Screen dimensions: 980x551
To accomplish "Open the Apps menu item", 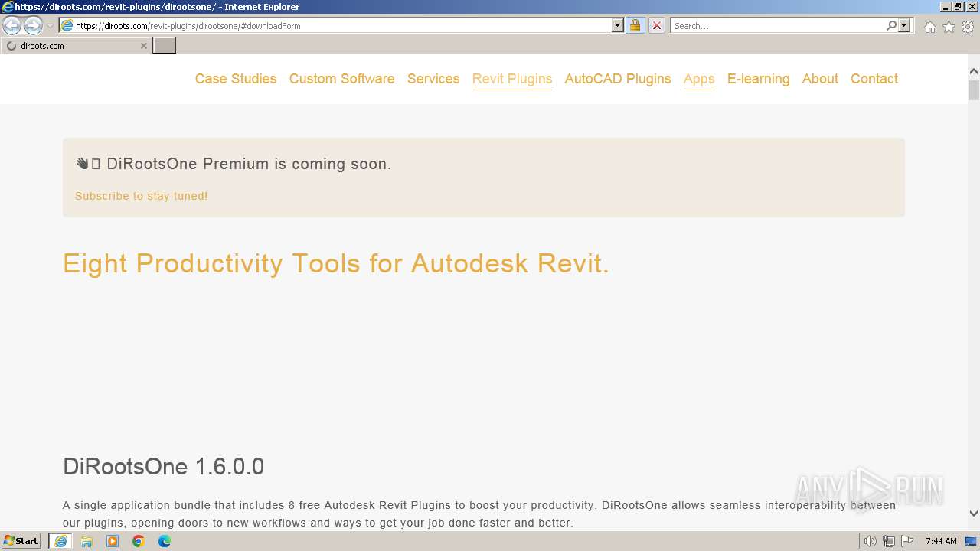I will pyautogui.click(x=699, y=79).
